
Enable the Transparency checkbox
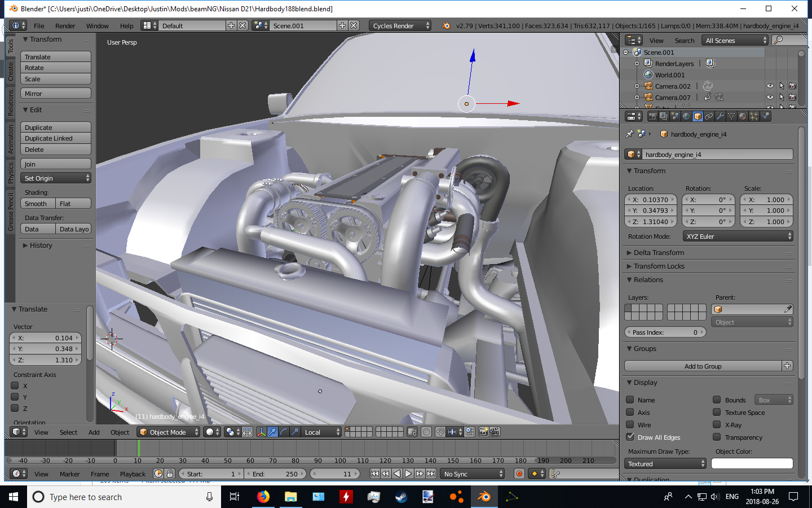pos(717,437)
